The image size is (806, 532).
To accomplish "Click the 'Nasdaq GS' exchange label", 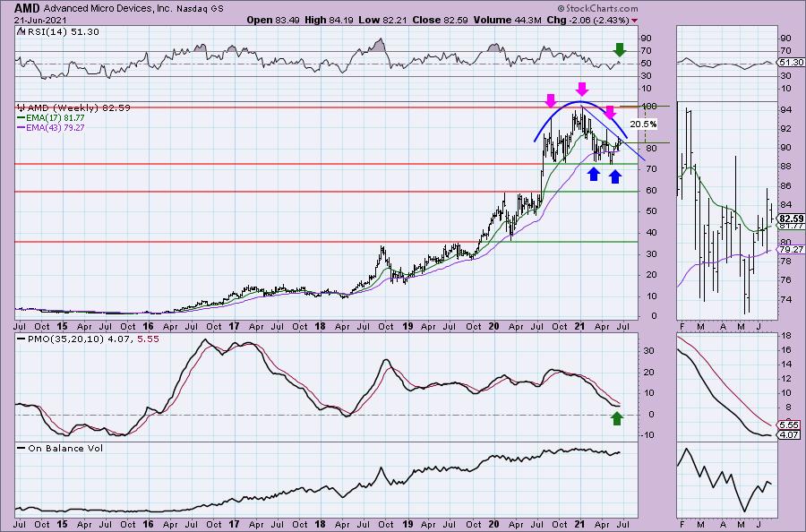I will coord(200,9).
